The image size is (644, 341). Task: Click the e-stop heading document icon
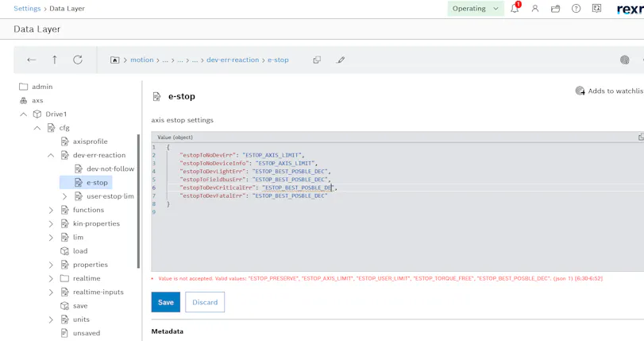(156, 97)
